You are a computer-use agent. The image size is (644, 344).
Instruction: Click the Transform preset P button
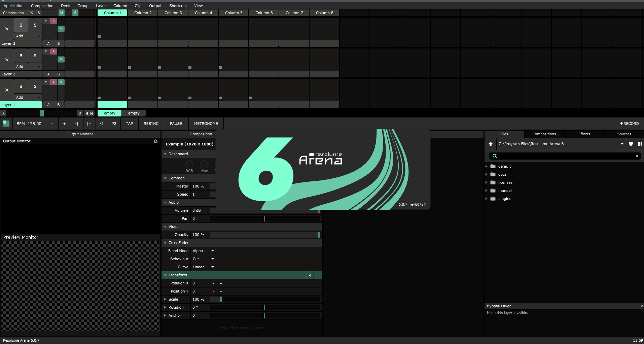tap(310, 275)
